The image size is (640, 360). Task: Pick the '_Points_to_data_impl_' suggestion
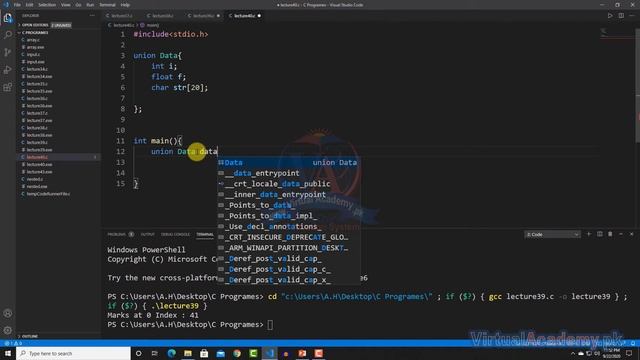click(289, 216)
